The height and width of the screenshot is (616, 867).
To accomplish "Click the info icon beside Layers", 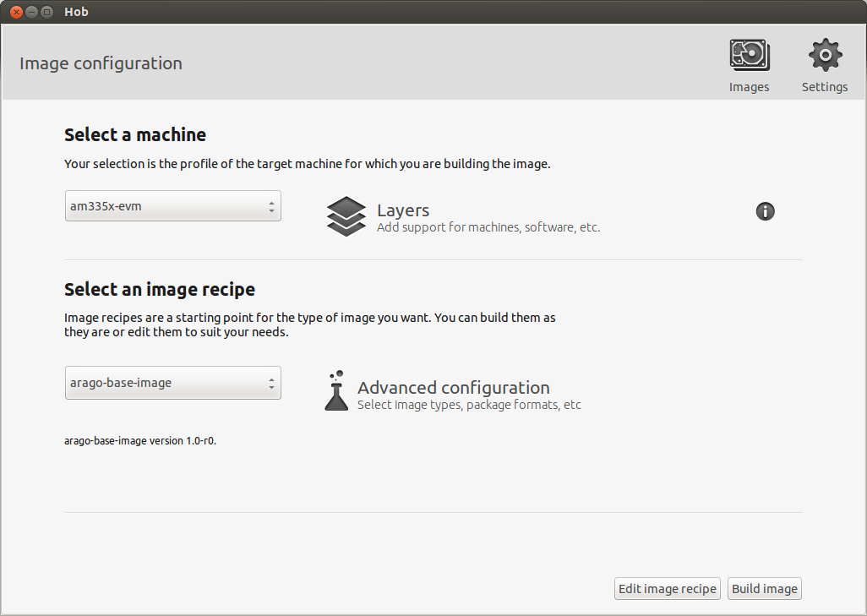I will [765, 211].
